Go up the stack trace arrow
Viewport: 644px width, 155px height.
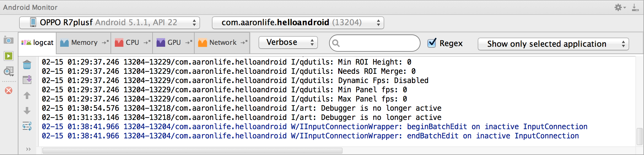click(27, 95)
